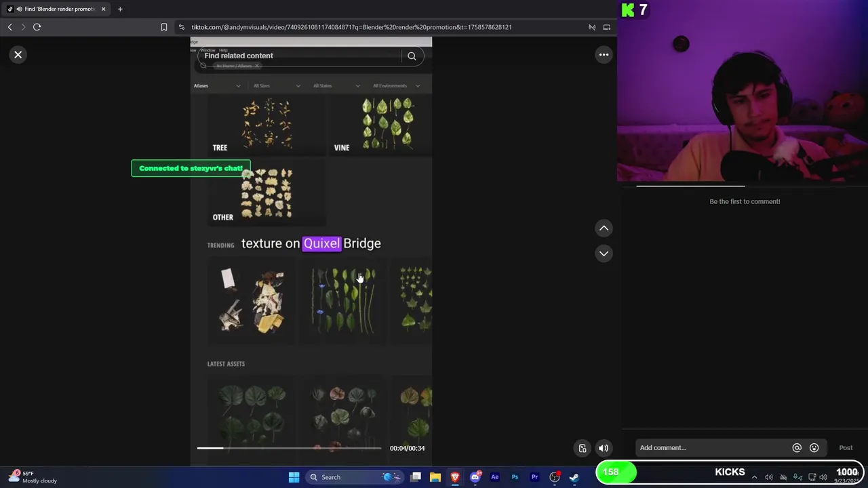Bookmark this page with the bookmark icon

point(164,27)
